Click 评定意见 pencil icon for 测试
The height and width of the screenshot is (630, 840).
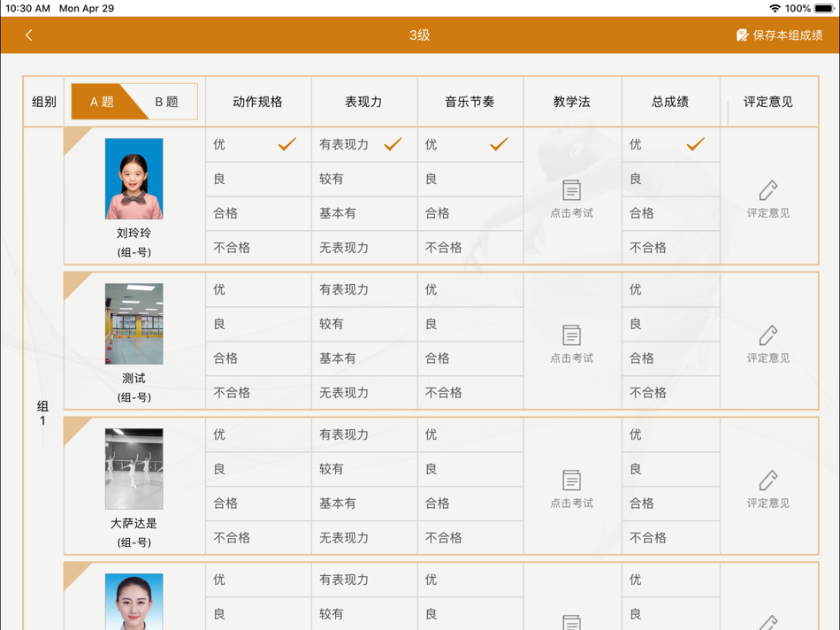(768, 335)
